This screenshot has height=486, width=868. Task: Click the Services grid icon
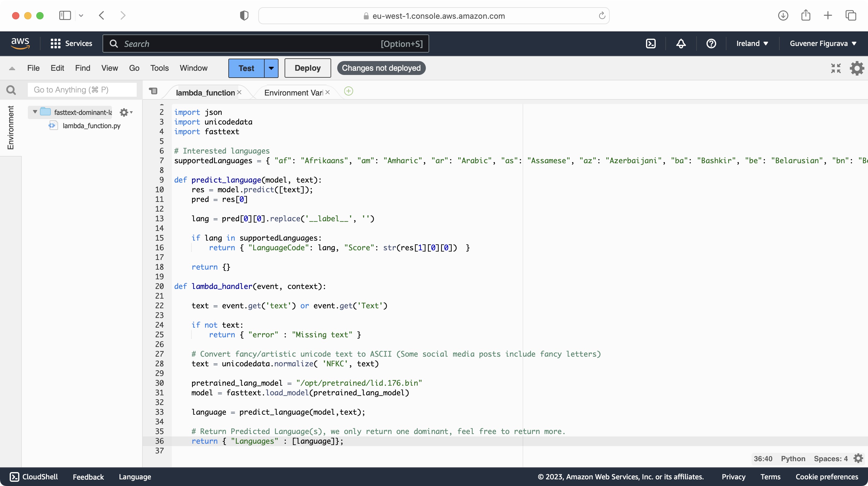[x=55, y=44]
